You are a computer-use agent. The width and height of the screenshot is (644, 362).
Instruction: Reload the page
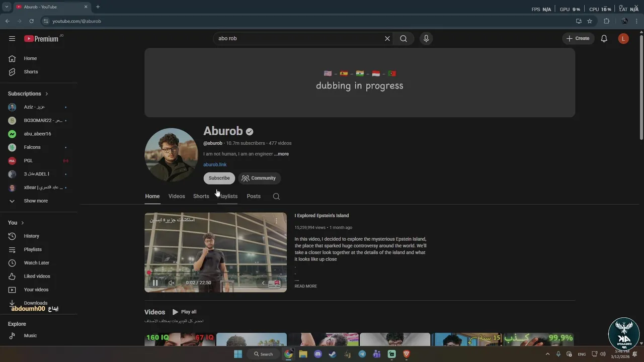pyautogui.click(x=31, y=21)
